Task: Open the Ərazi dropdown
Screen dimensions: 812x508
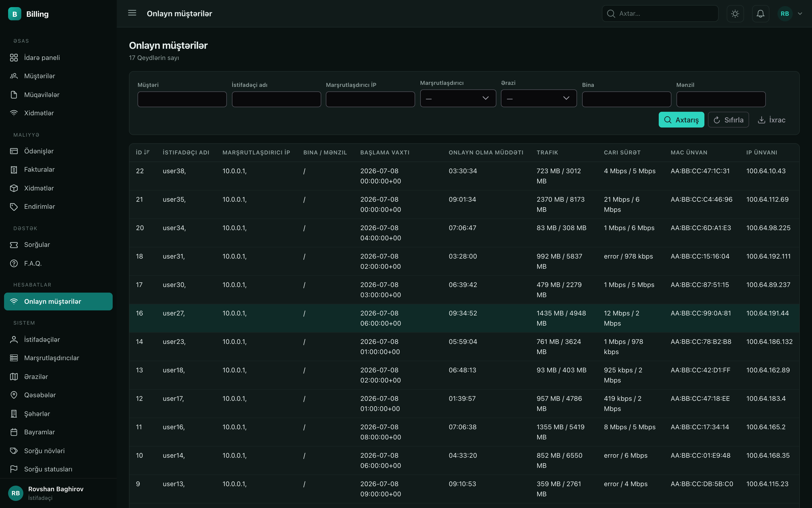Action: (538, 98)
